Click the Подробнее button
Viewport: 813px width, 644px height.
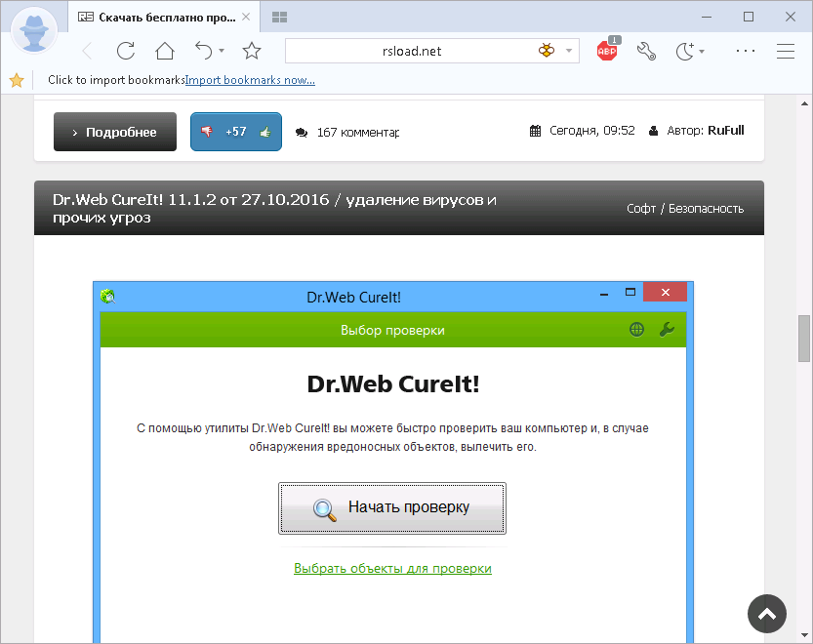(114, 131)
